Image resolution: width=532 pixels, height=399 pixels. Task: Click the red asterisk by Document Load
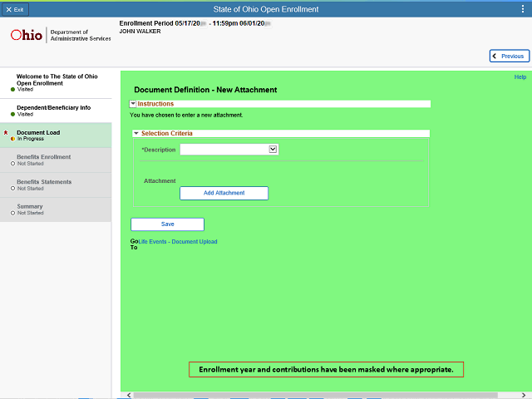click(x=6, y=133)
